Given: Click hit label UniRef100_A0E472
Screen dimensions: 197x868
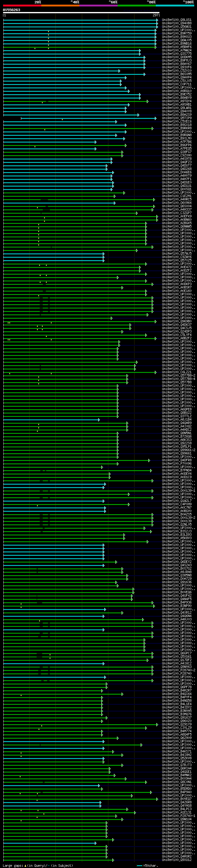Looking at the screenshot, I should click(176, 267).
